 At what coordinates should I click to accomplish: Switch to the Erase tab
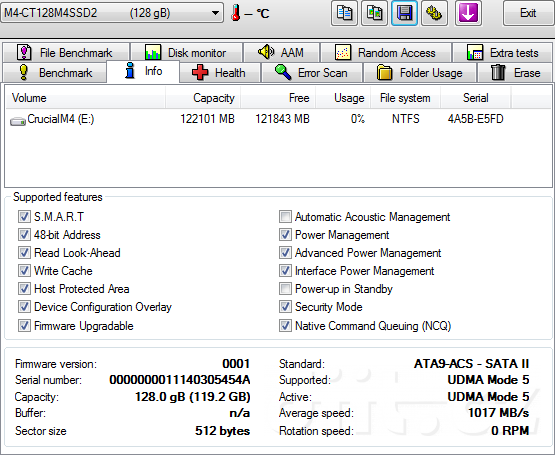[x=515, y=73]
